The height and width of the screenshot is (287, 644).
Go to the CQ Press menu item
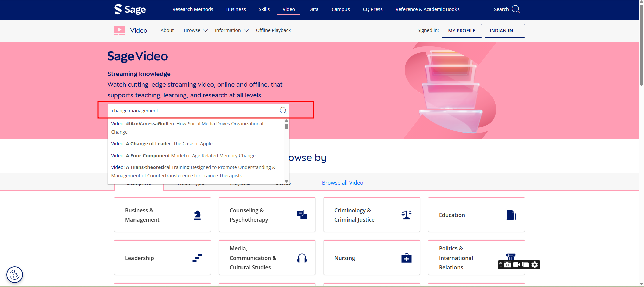(x=372, y=9)
